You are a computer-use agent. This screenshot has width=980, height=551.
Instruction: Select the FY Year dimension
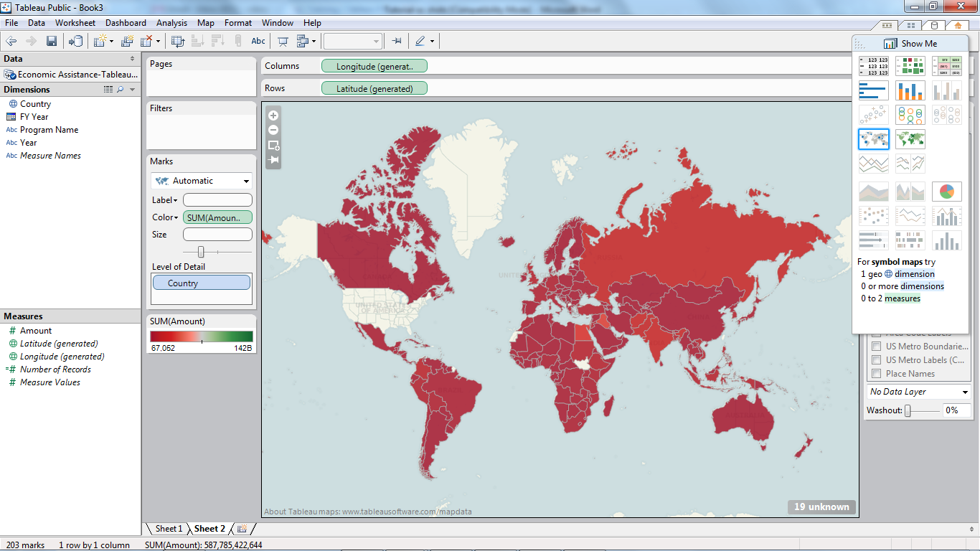coord(34,117)
